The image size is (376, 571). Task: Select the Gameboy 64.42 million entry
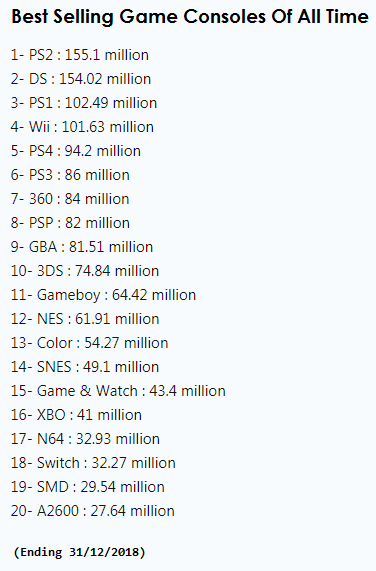103,295
